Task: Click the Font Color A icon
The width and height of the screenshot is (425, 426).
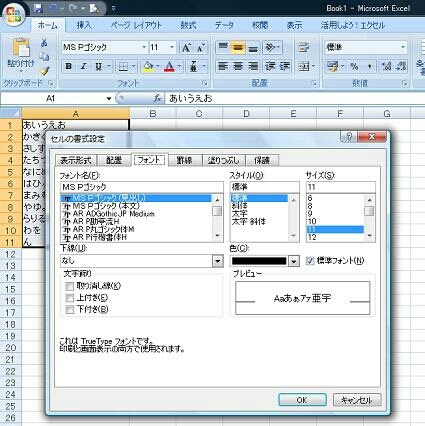Action: click(169, 67)
